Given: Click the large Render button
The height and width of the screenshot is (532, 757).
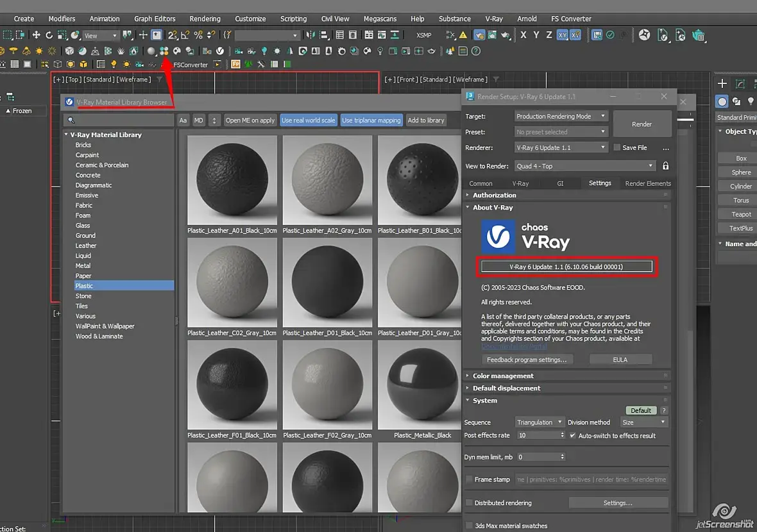Looking at the screenshot, I should pos(642,124).
